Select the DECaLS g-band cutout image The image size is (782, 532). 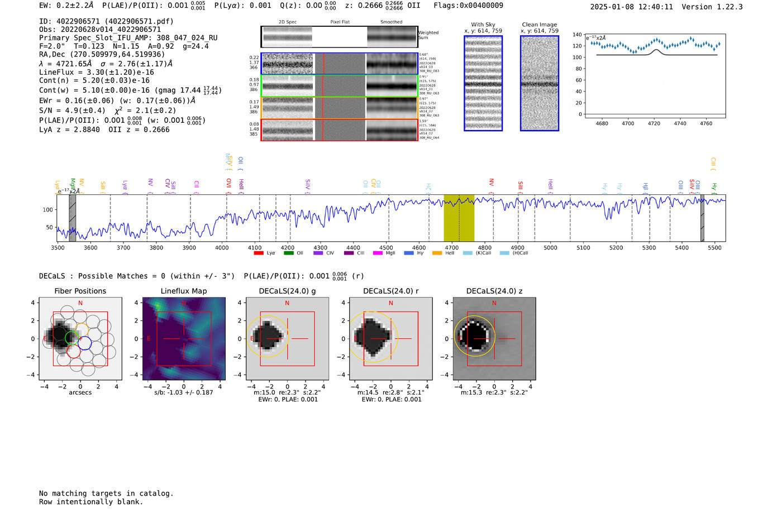tap(287, 339)
